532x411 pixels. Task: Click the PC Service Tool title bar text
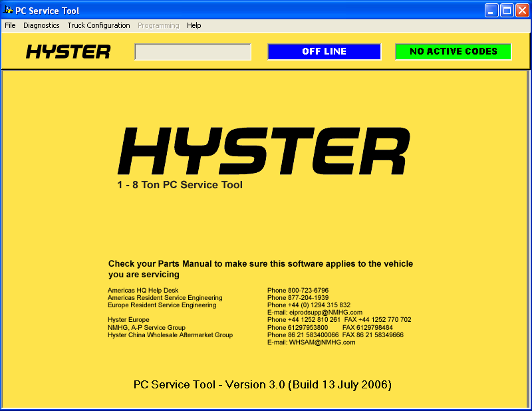pos(47,11)
